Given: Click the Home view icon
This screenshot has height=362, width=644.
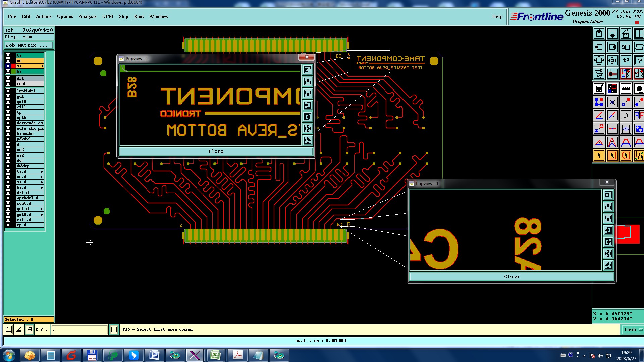Looking at the screenshot, I should click(x=626, y=34).
